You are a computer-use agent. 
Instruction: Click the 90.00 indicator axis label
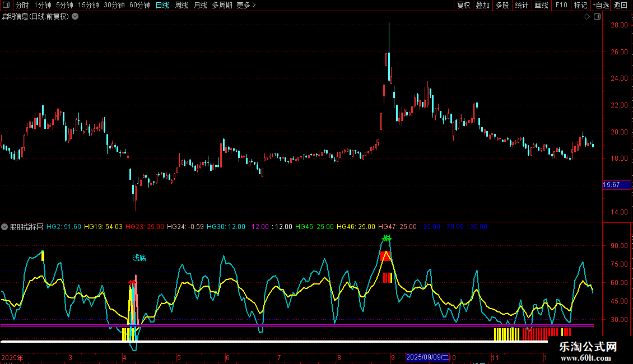click(x=619, y=246)
